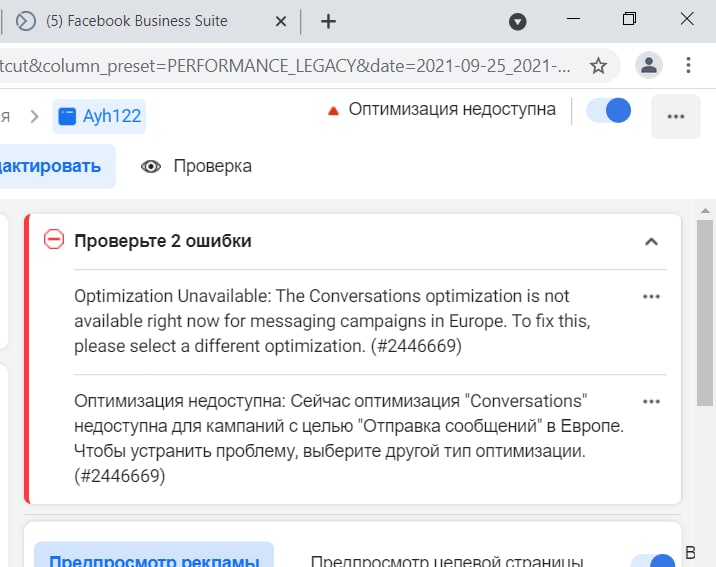Collapse the Проверьте 2 ошибки panel

(x=651, y=242)
